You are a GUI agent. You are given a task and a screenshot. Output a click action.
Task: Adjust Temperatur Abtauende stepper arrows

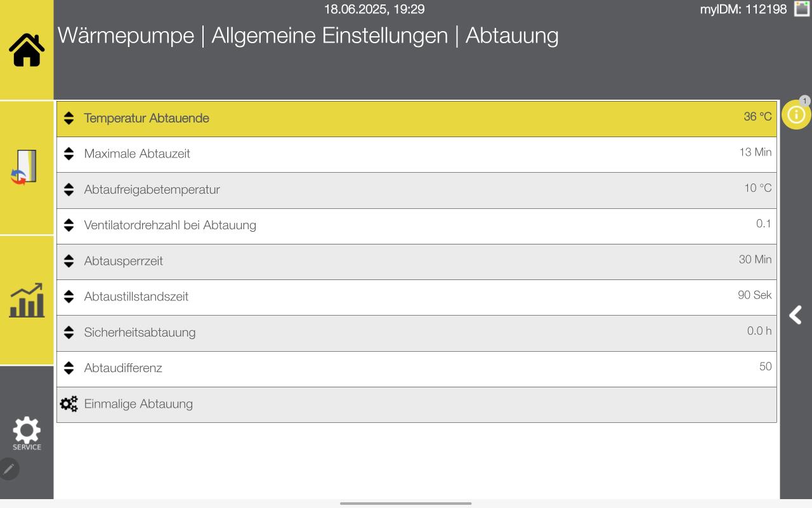[x=69, y=118]
